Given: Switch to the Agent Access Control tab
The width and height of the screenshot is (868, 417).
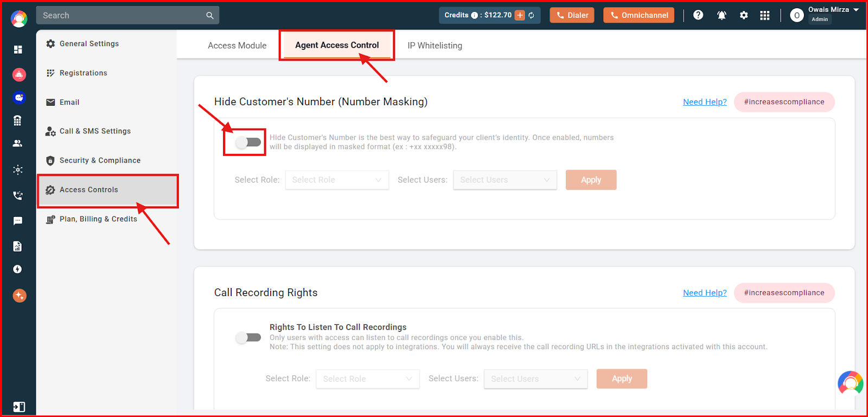Looking at the screenshot, I should click(337, 45).
